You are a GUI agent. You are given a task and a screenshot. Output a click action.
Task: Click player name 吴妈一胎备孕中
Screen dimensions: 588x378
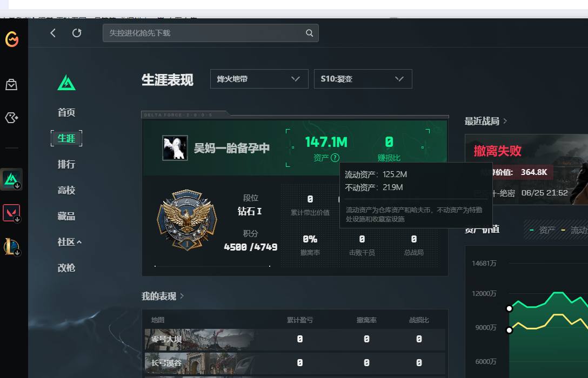tap(232, 148)
